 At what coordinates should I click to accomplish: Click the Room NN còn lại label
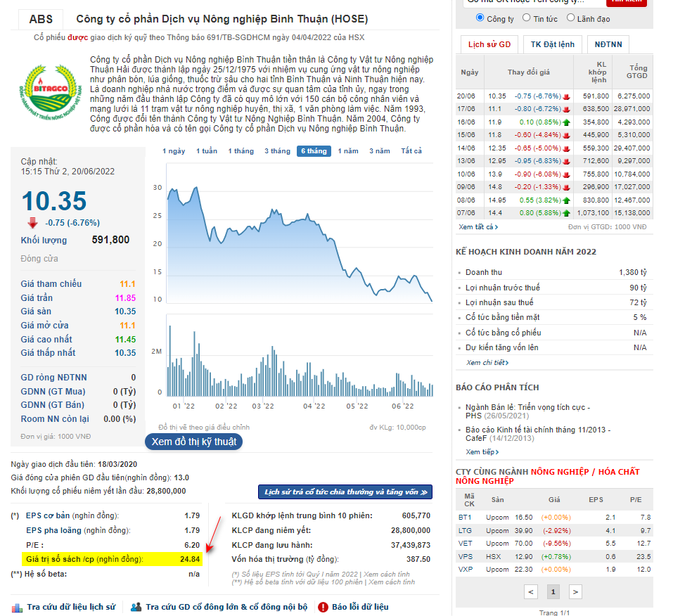(x=55, y=419)
